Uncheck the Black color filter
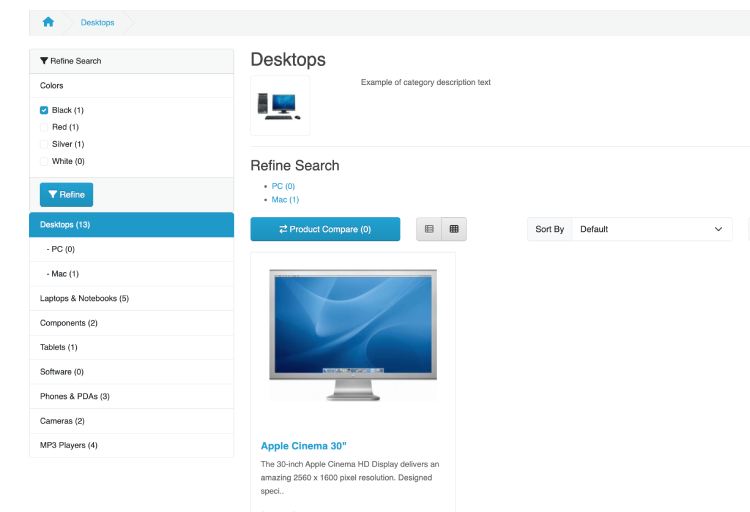 (x=44, y=110)
